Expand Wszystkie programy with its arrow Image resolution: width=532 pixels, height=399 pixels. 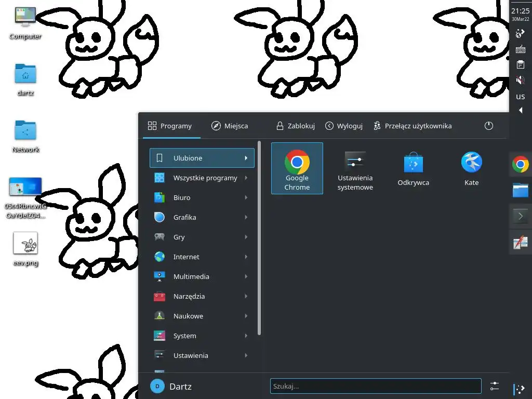click(246, 178)
